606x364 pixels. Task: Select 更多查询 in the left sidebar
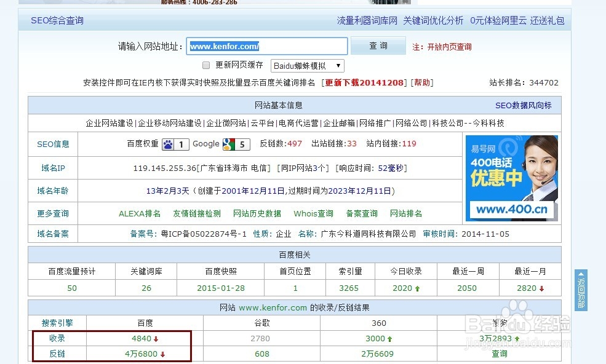[53, 213]
